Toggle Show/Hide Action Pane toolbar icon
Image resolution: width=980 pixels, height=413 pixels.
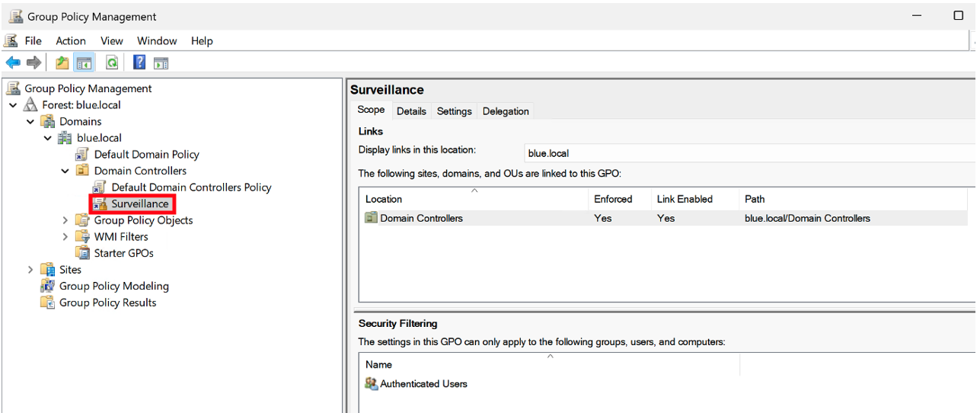(161, 62)
